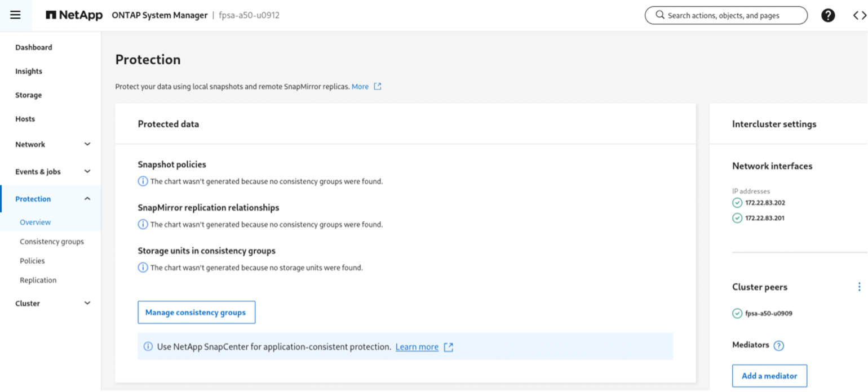Click the Add a mediator button
868x392 pixels.
tap(769, 376)
